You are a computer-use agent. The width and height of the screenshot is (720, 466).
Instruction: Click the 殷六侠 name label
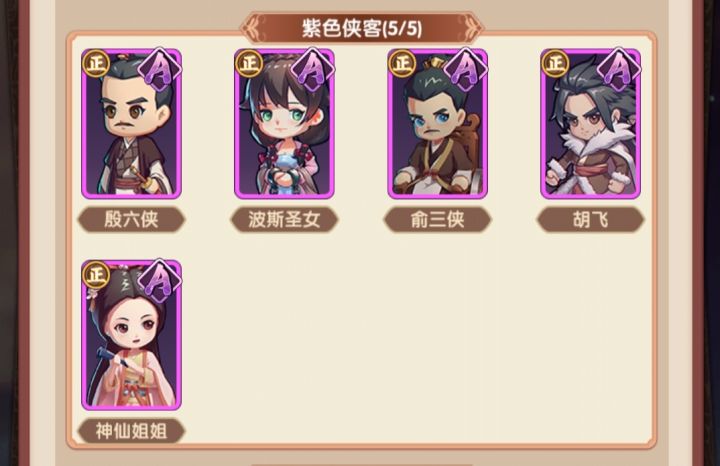[x=131, y=219]
